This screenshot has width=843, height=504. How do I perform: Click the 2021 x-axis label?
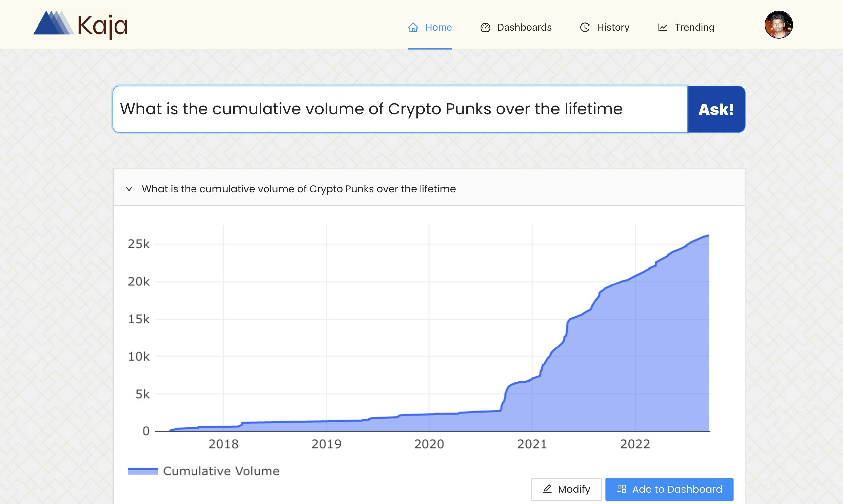pyautogui.click(x=532, y=444)
